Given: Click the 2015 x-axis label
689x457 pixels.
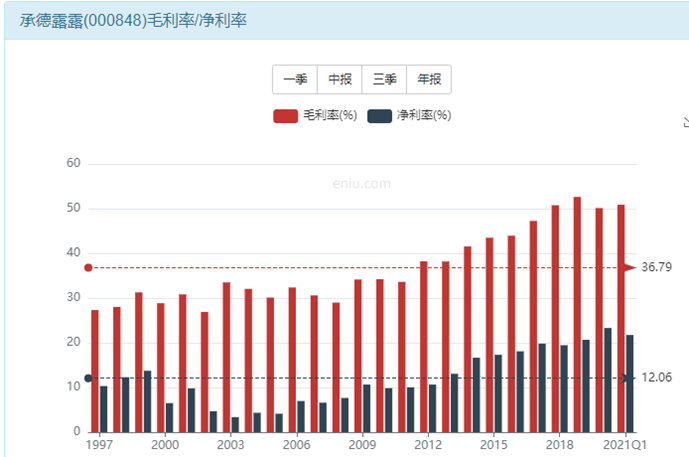Looking at the screenshot, I should pyautogui.click(x=493, y=445).
